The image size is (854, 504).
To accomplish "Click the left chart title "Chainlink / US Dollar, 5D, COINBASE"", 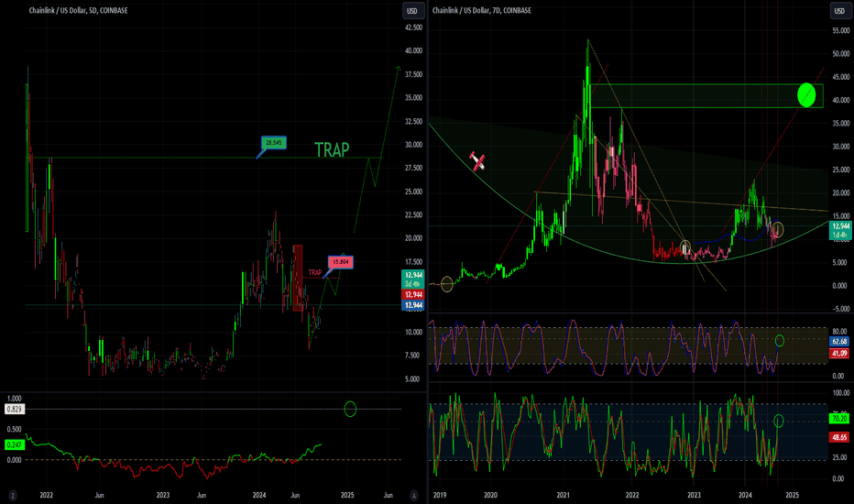I will [x=78, y=10].
